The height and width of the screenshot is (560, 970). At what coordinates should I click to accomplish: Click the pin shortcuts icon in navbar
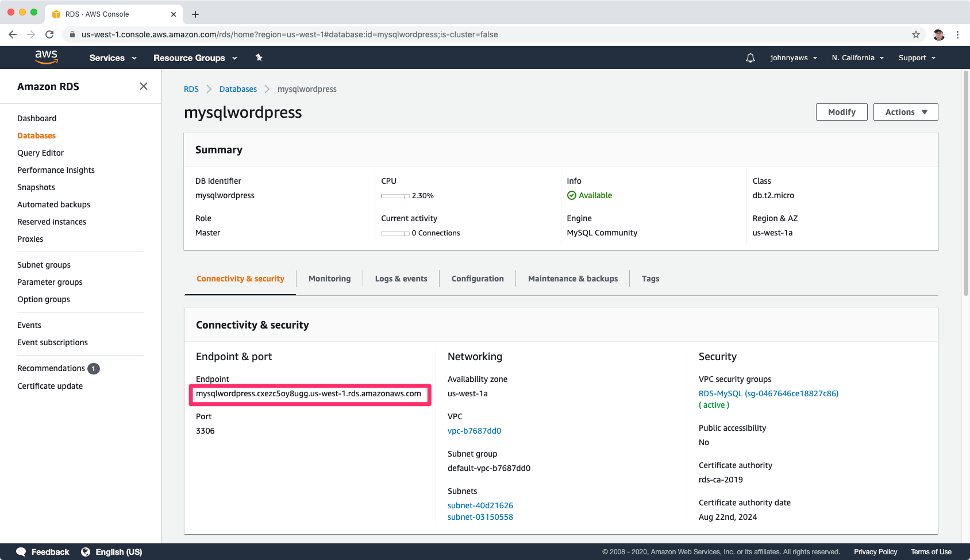click(x=259, y=57)
